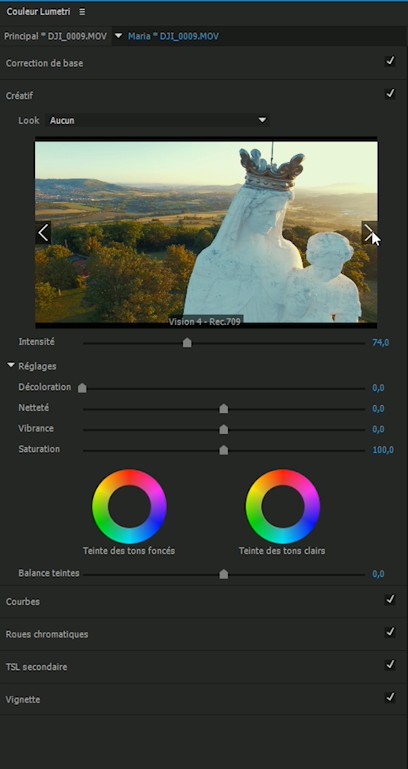Toggle the Courbes checkbox
The image size is (408, 769).
coord(390,599)
